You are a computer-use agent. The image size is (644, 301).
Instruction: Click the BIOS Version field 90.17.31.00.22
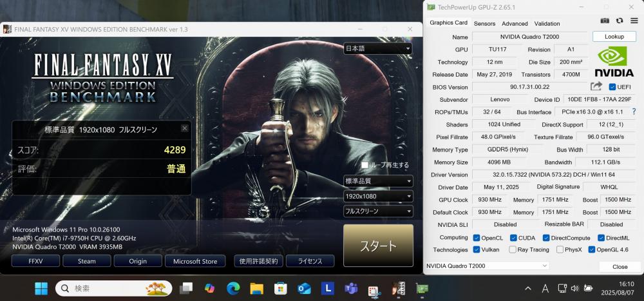point(530,87)
